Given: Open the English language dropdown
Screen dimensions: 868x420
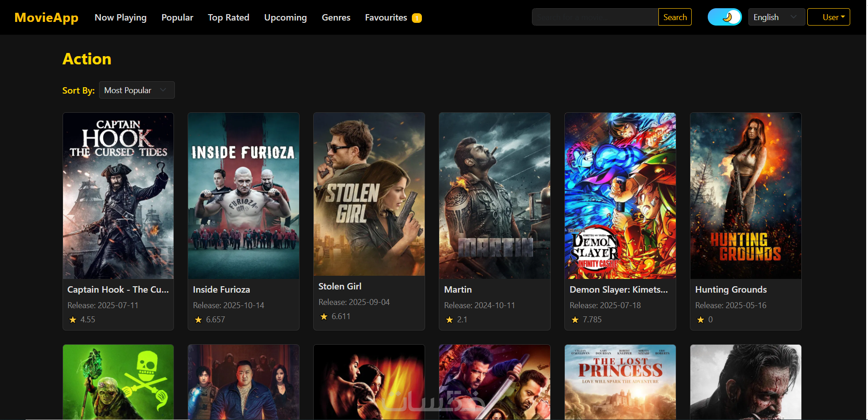Looking at the screenshot, I should [776, 17].
